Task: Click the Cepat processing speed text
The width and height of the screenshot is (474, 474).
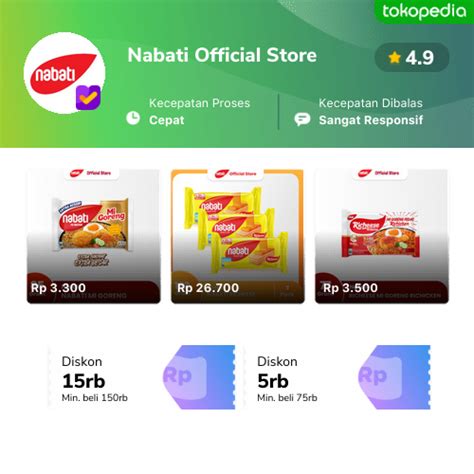Action: (167, 120)
